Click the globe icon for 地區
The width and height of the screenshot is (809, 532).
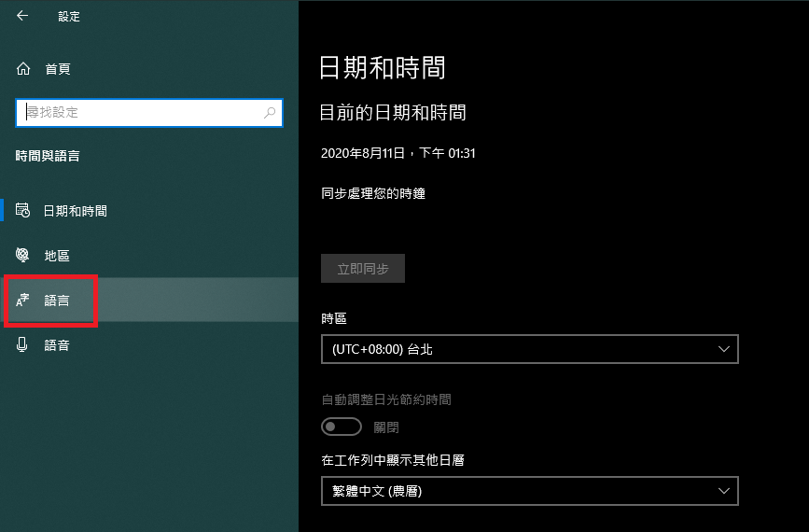(23, 256)
